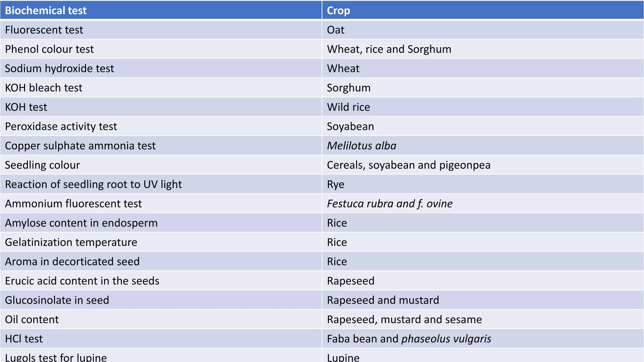The height and width of the screenshot is (362, 644).
Task: Select the "HCl test" cell
Action: [24, 339]
